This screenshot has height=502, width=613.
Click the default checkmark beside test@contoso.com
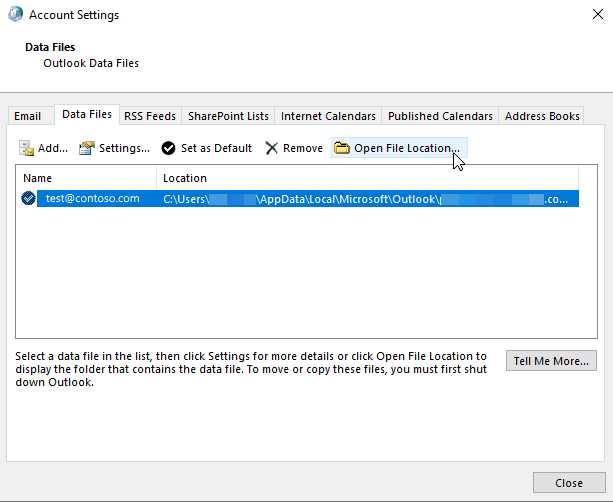(x=28, y=198)
